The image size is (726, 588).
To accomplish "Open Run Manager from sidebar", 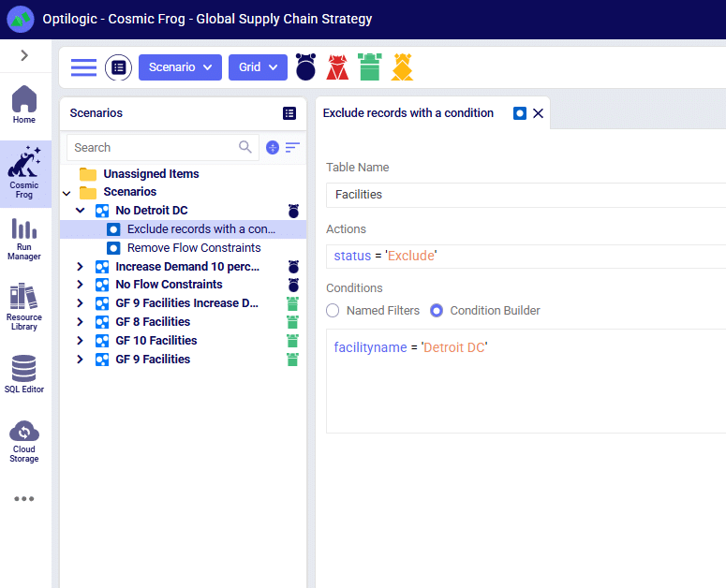I will tap(24, 240).
